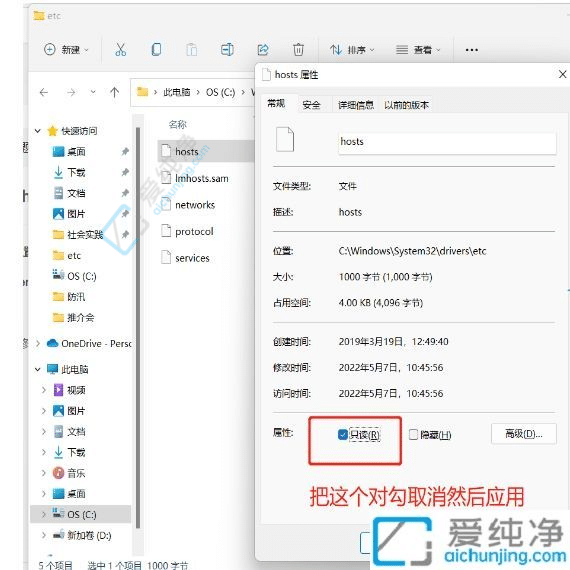Close the hosts 属性 dialog
Screen dimensions: 570x570
pos(562,74)
